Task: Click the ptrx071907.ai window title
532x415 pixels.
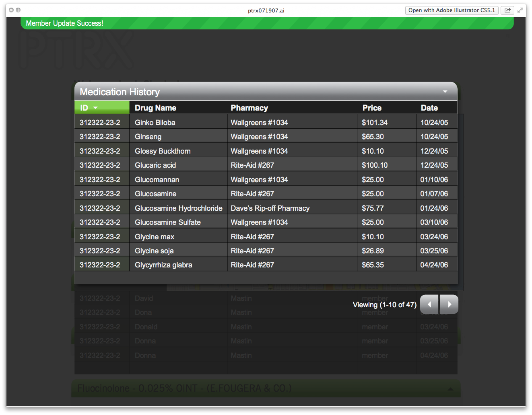Action: point(266,10)
